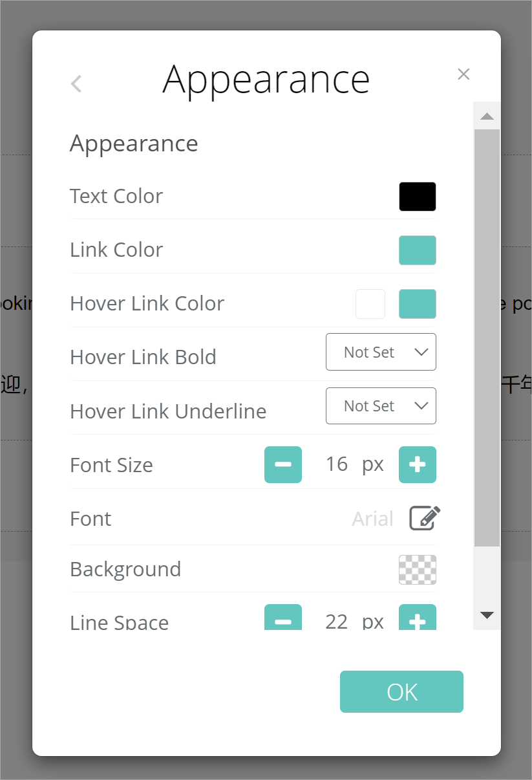532x780 pixels.
Task: Open the Hover Link Bold dropdown
Action: (x=381, y=352)
